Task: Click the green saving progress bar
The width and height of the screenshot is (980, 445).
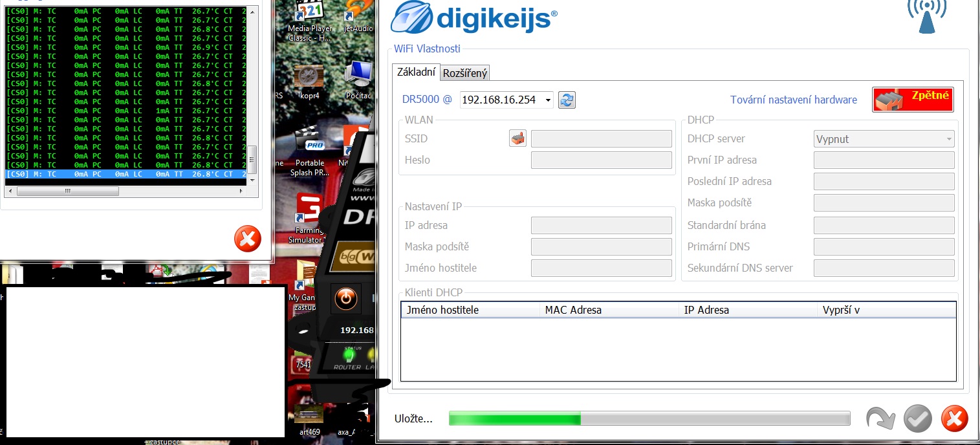Action: tap(649, 418)
